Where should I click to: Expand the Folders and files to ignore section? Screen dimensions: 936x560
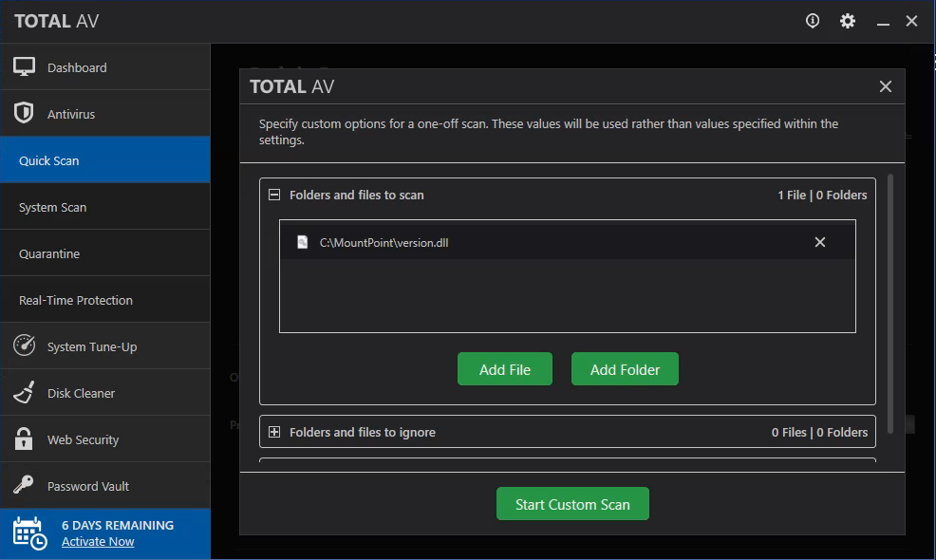pyautogui.click(x=274, y=432)
